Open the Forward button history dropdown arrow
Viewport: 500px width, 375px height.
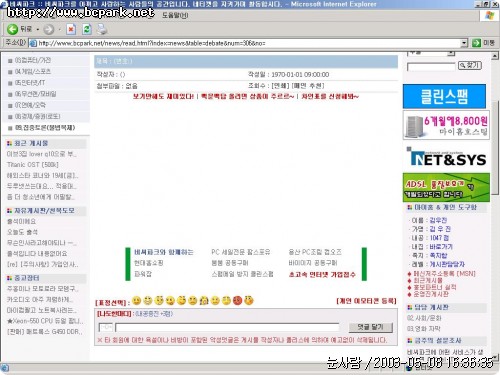click(x=59, y=30)
